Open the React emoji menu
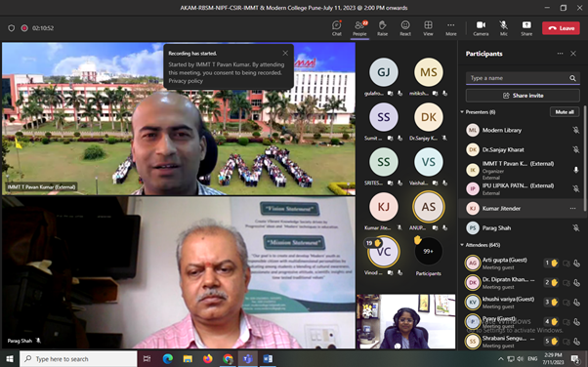This screenshot has height=367, width=588. (x=405, y=28)
